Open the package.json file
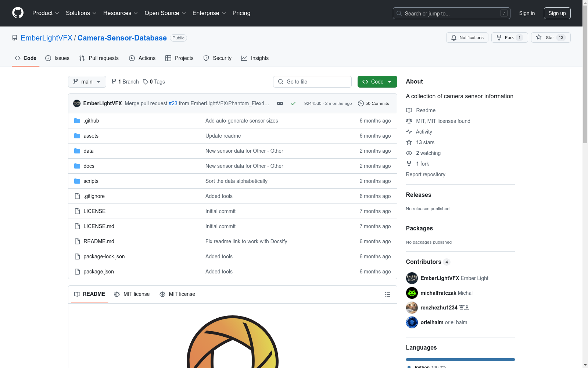The width and height of the screenshot is (588, 368). (98, 272)
